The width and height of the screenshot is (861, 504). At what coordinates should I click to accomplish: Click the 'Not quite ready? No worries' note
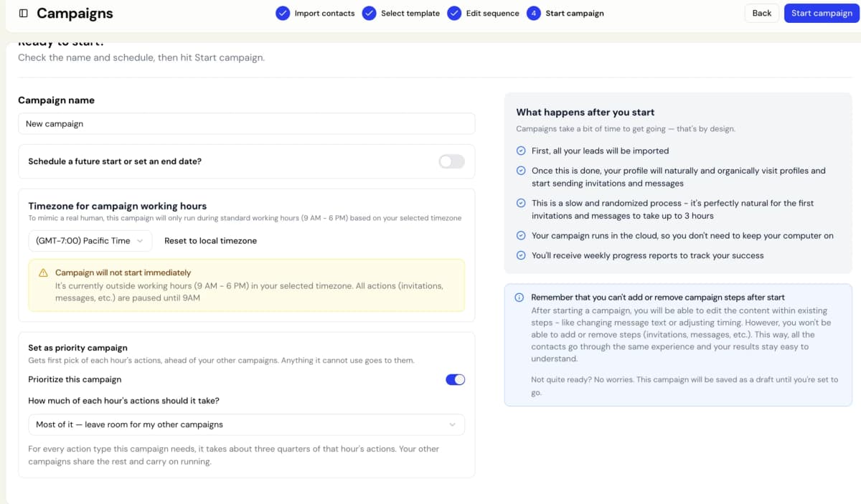(x=684, y=386)
